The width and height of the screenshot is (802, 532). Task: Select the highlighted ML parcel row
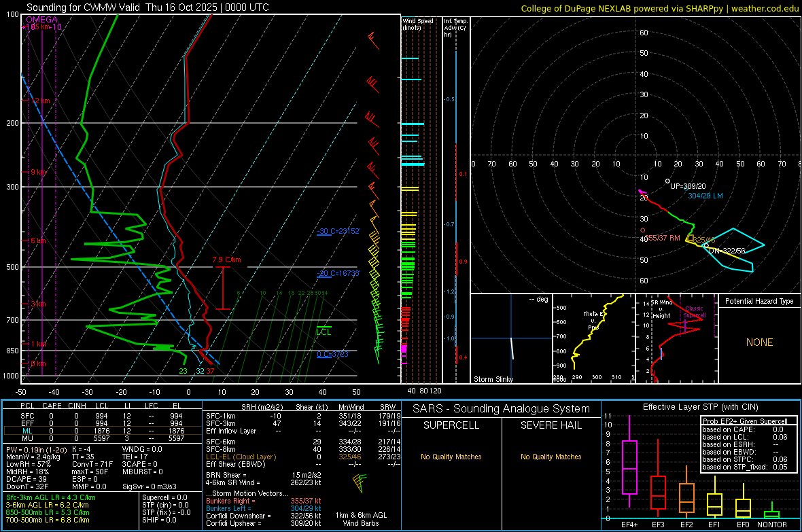103,431
